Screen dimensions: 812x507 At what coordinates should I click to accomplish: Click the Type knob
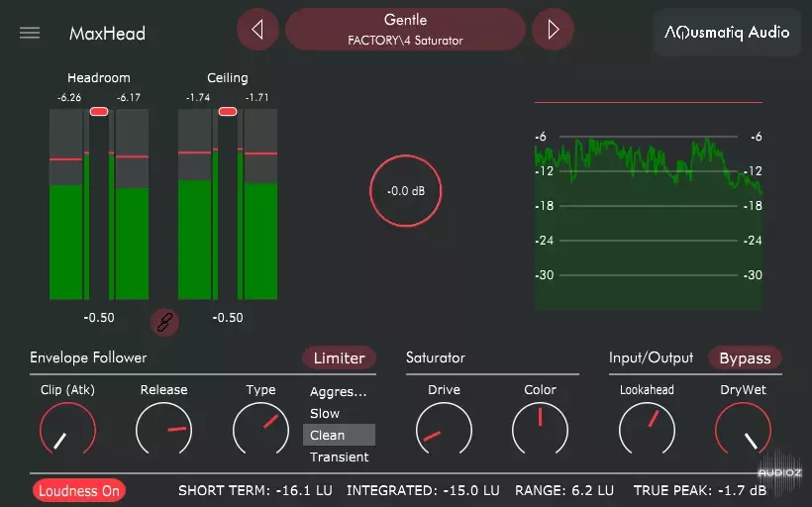pos(261,430)
